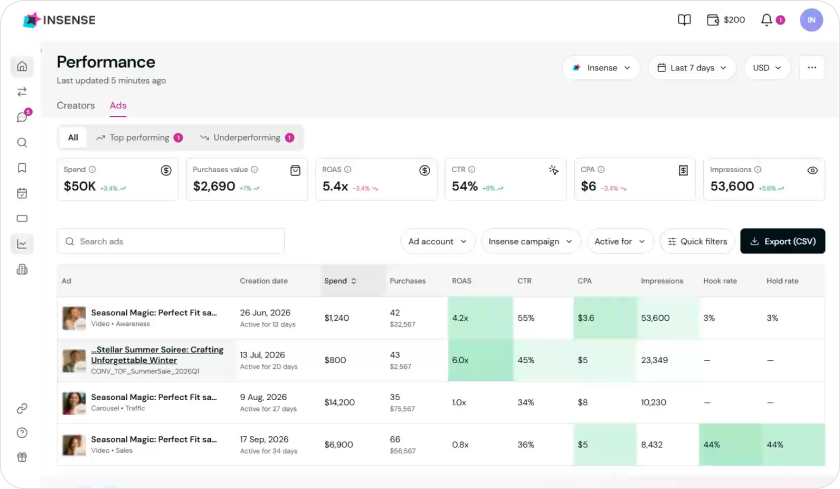Click thumbnail of the 9 Aug ad

point(74,403)
